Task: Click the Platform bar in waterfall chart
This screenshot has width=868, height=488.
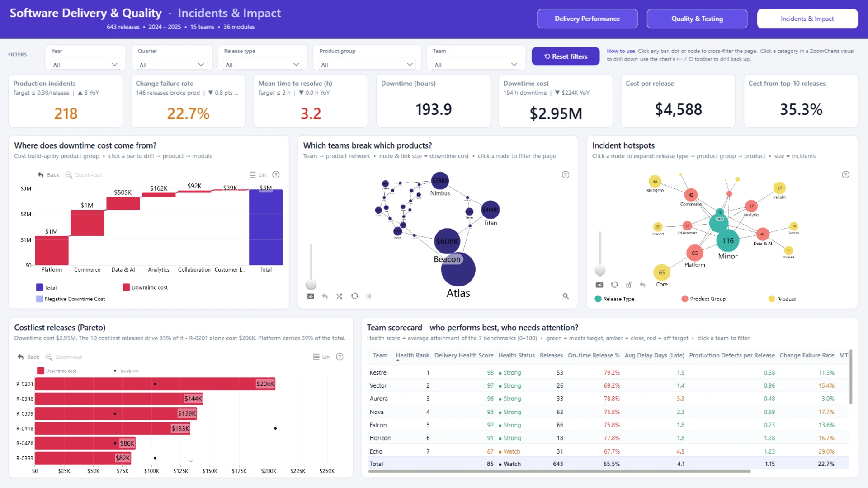Action: (x=52, y=250)
